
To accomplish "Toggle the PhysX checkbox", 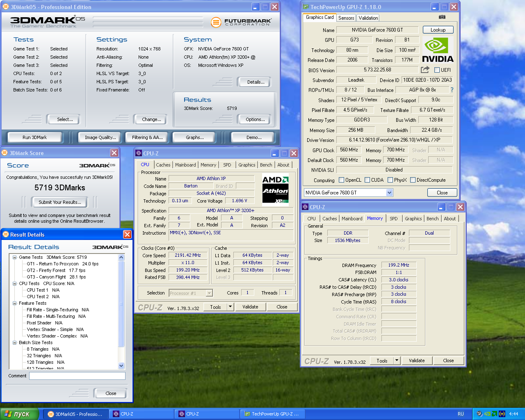I will pos(390,180).
